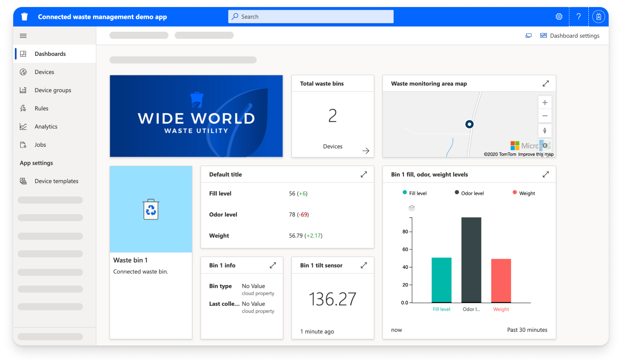621x364 pixels.
Task: Open the Rules page from the sidebar
Action: (x=41, y=108)
